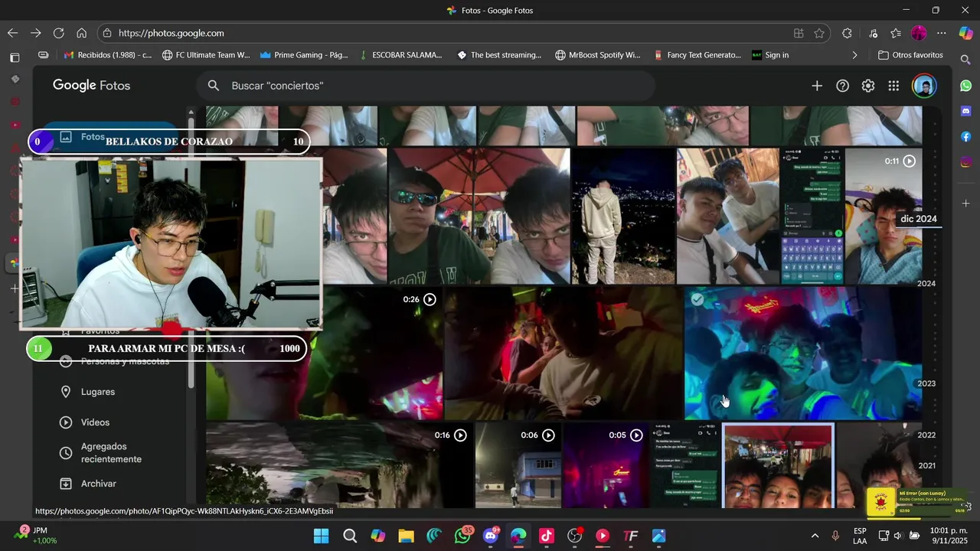Open Windows taskbar search

click(x=350, y=536)
